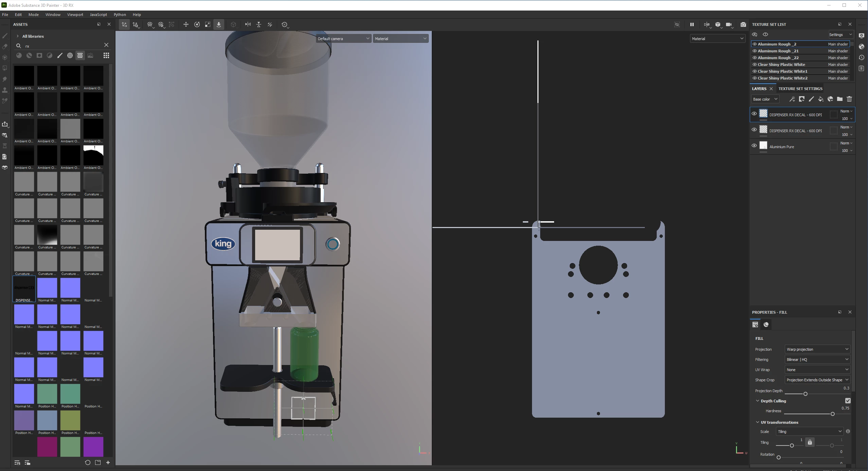Click the add effect magic wand icon
The width and height of the screenshot is (868, 471).
(792, 99)
